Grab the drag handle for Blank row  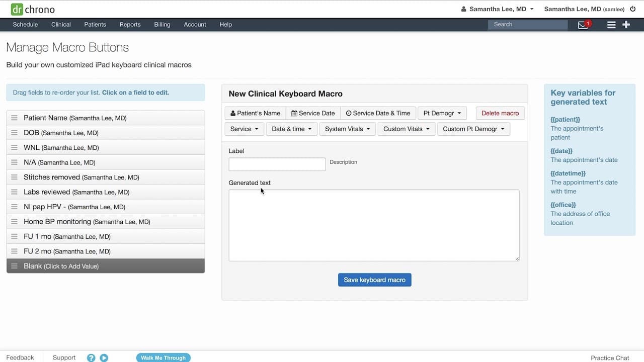pos(14,266)
